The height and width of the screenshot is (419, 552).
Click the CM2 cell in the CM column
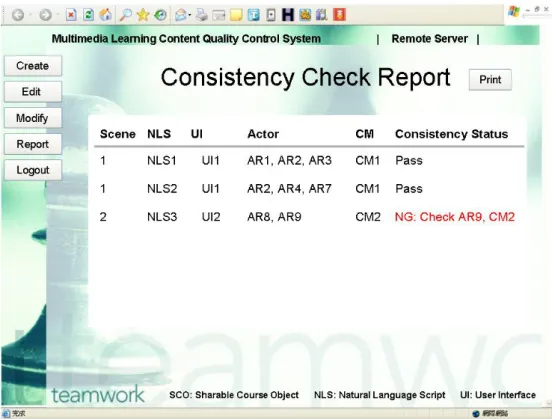(368, 217)
